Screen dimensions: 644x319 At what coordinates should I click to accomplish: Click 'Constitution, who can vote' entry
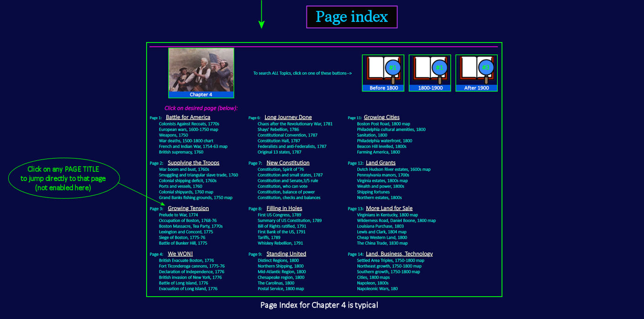click(283, 186)
